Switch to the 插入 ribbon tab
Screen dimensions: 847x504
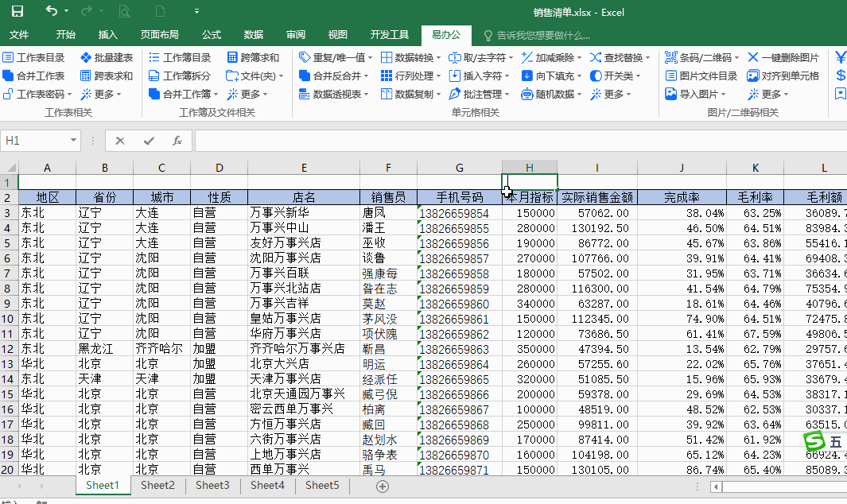pos(107,34)
